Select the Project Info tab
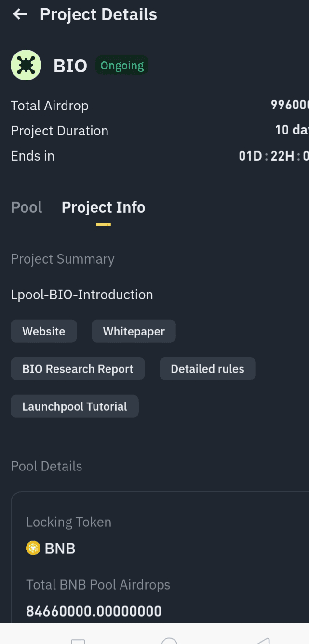This screenshot has width=309, height=644. pos(103,207)
